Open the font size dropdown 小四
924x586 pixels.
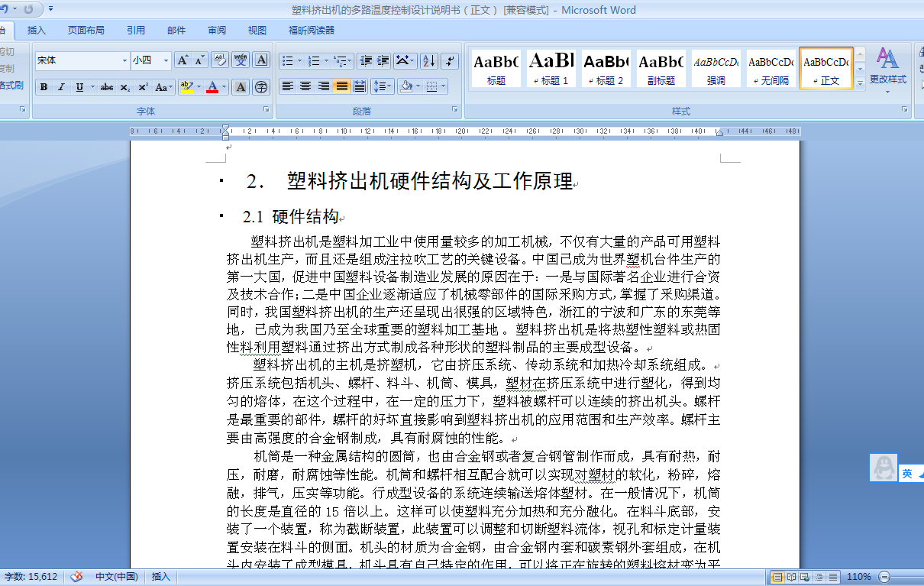pos(166,60)
